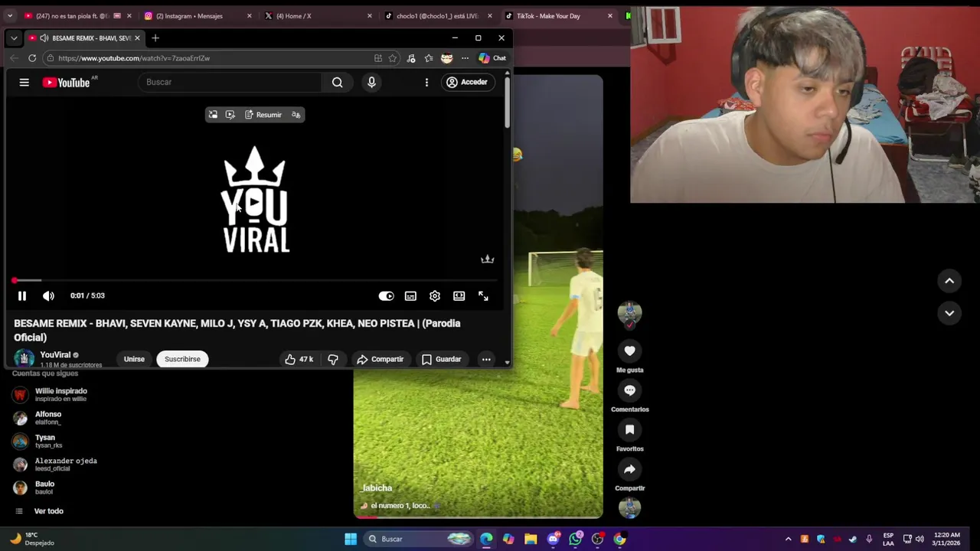Viewport: 980px width, 551px height.
Task: Mute the BESAME REMIX tab audio icon
Action: (x=44, y=38)
